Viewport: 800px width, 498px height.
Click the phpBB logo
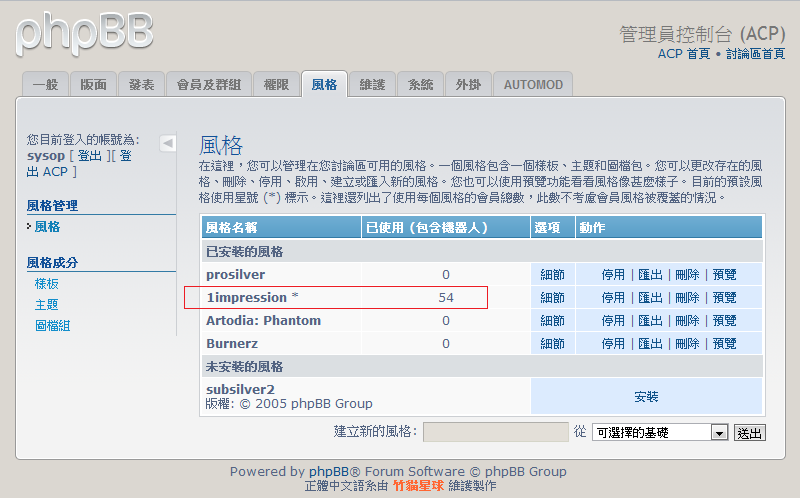click(x=85, y=31)
